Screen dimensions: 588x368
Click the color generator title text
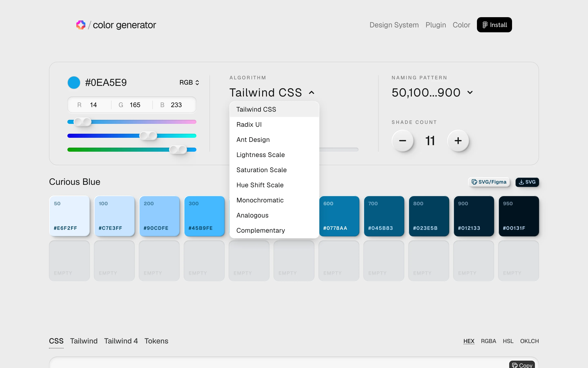124,25
